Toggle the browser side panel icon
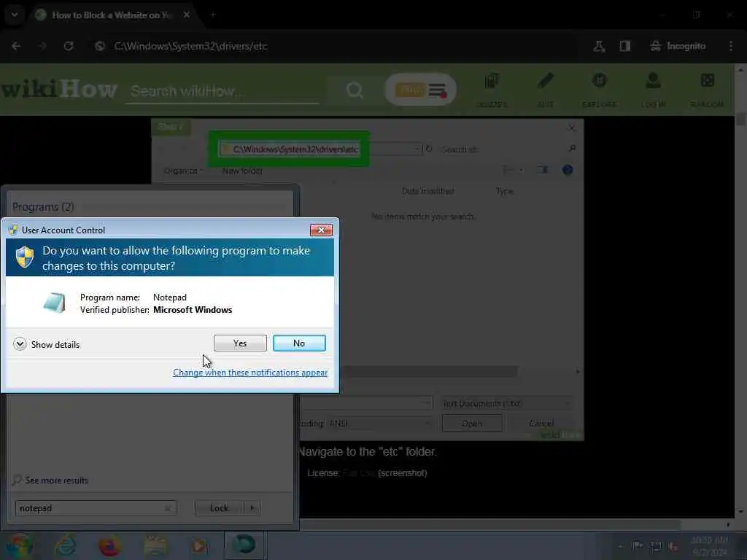This screenshot has width=747, height=560. pyautogui.click(x=625, y=46)
